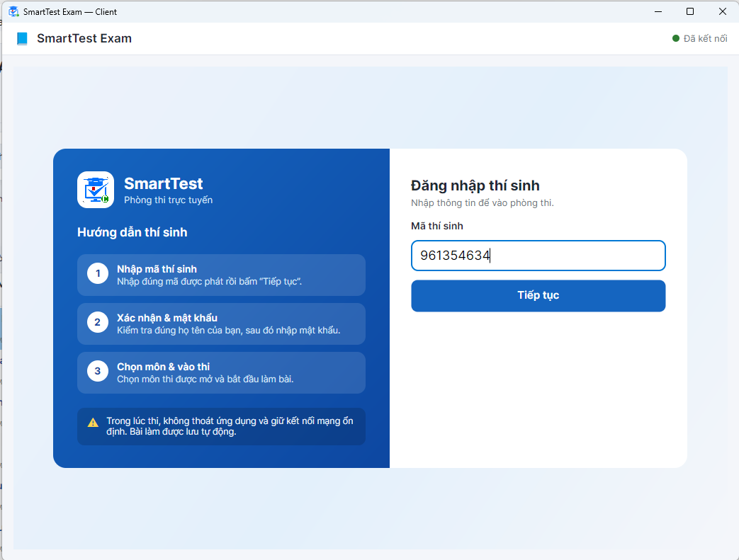Click the SmartTest Exam header title
The image size is (739, 560).
(x=84, y=39)
